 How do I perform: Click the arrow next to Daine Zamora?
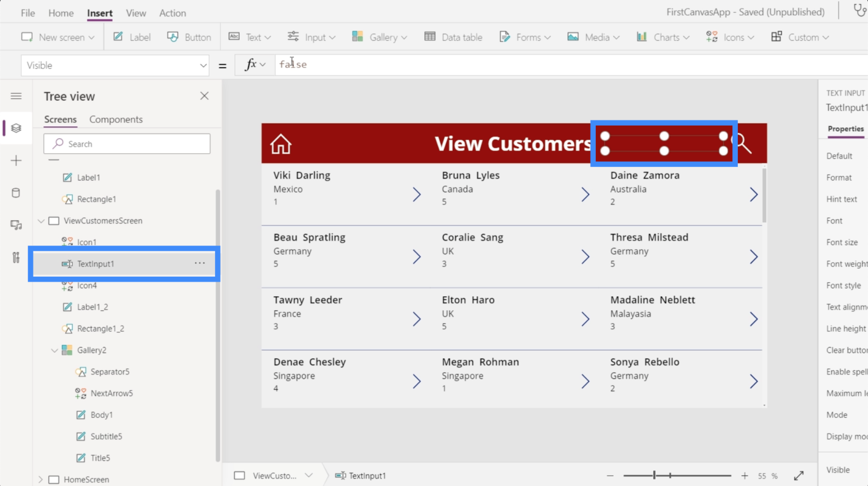[753, 194]
